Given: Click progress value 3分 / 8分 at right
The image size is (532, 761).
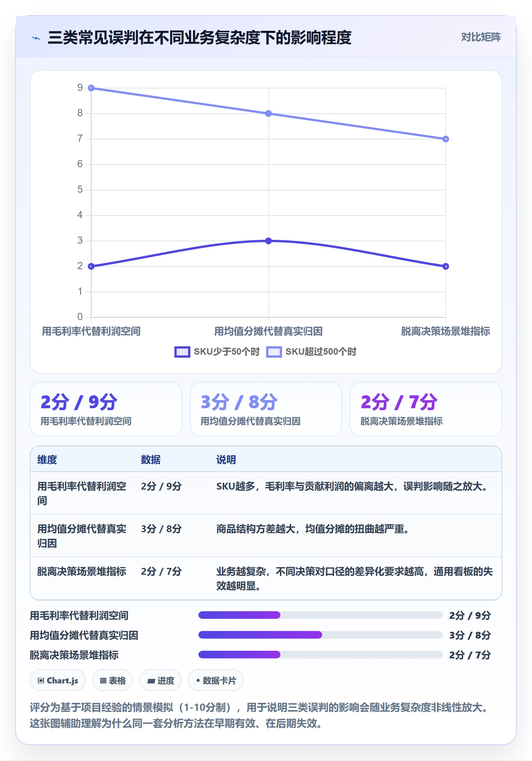Looking at the screenshot, I should 470,635.
